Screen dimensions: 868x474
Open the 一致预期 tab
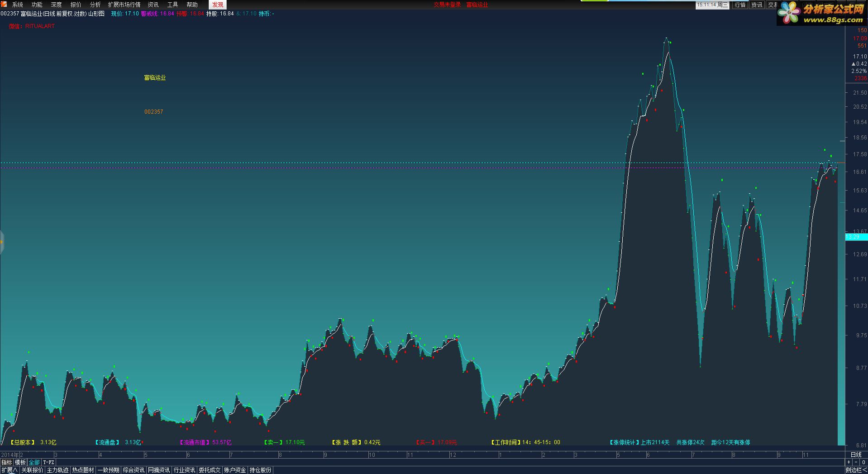tap(108, 470)
